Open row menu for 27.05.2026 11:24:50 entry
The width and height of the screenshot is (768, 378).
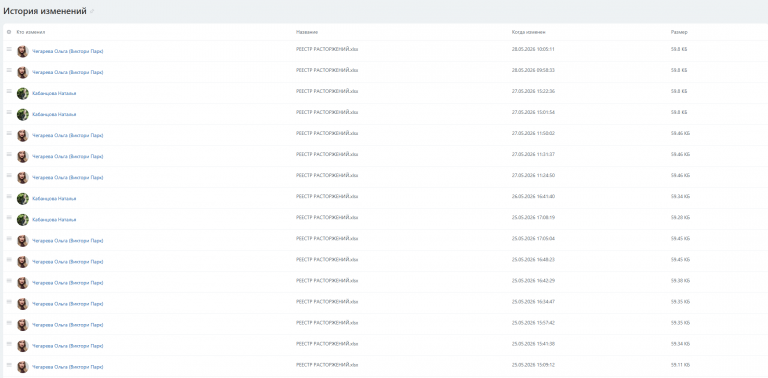tap(9, 176)
